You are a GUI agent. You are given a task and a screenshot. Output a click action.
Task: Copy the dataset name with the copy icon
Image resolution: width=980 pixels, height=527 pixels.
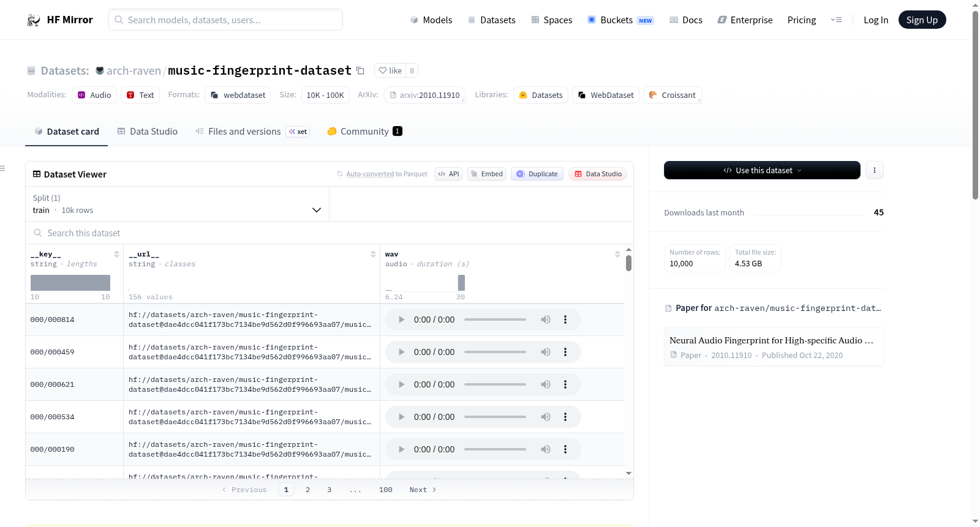[361, 71]
